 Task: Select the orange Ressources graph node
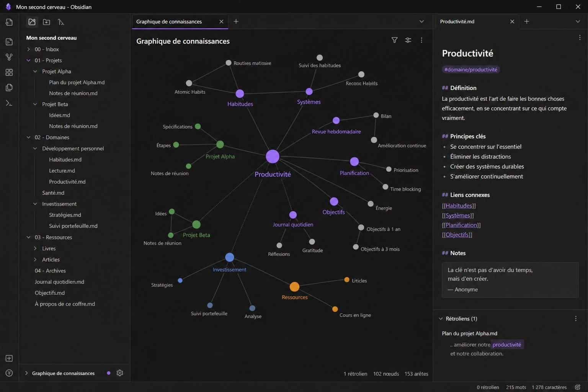tap(294, 286)
